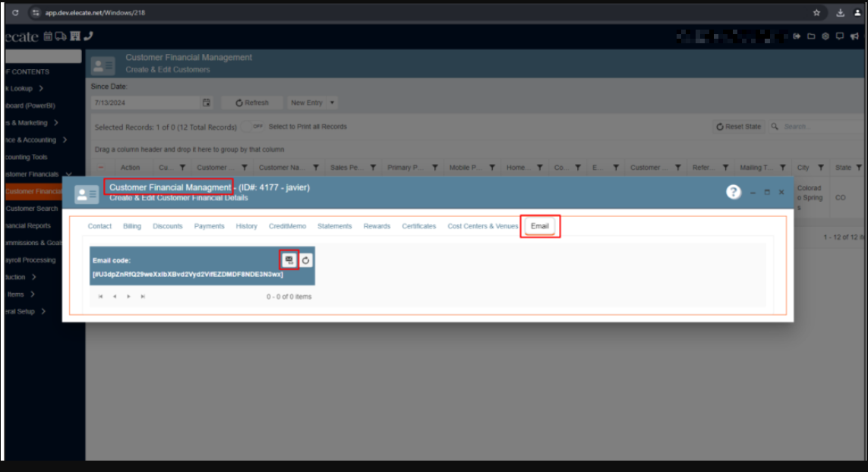Click the copy email code icon
Screen dimensions: 868x472
[289, 260]
